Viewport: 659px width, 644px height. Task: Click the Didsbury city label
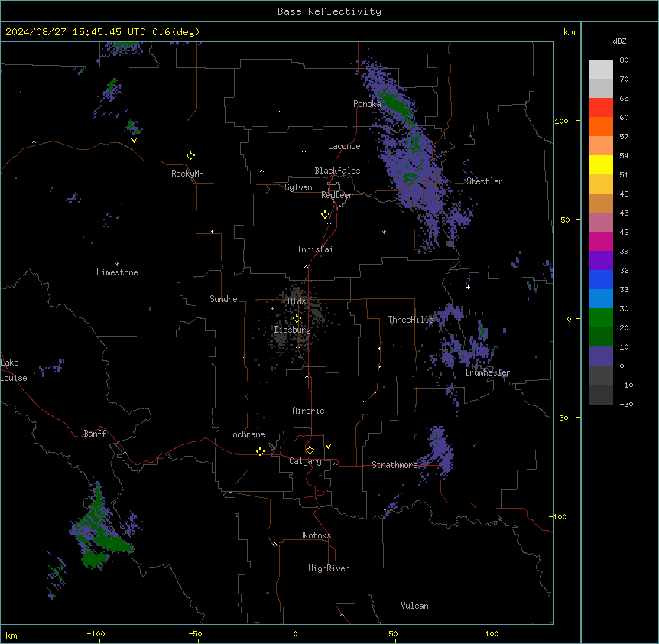point(293,330)
